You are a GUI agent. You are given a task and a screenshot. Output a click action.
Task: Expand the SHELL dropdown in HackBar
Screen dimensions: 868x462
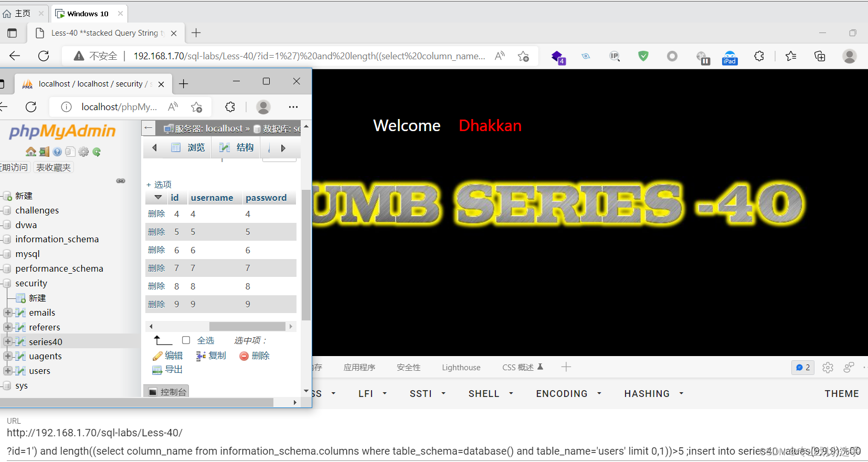pyautogui.click(x=491, y=394)
